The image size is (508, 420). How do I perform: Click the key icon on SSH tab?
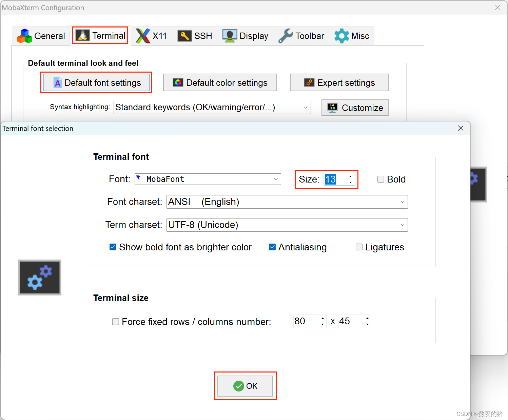click(x=185, y=36)
